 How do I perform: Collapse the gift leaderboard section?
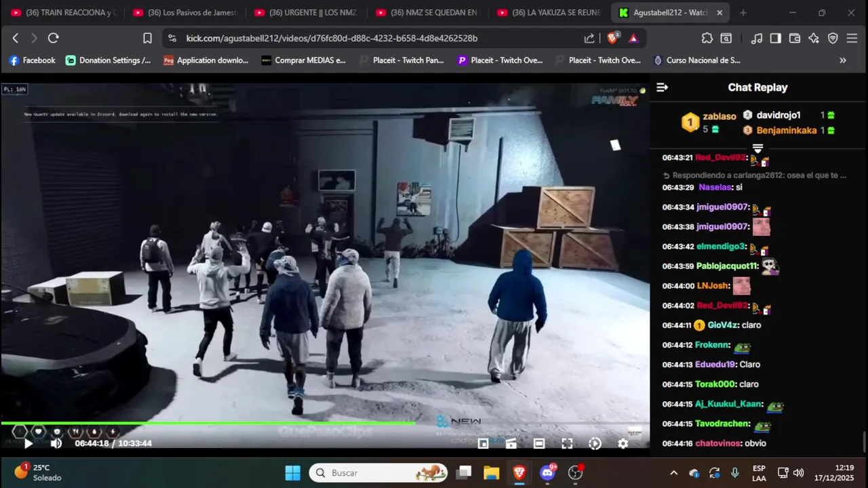pos(758,148)
